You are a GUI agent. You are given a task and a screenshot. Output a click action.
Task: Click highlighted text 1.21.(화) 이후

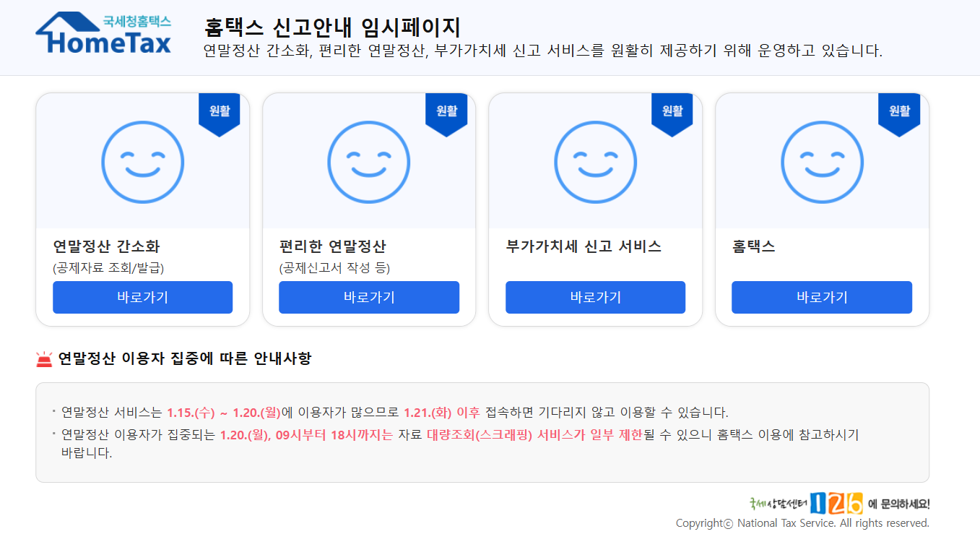[441, 413]
